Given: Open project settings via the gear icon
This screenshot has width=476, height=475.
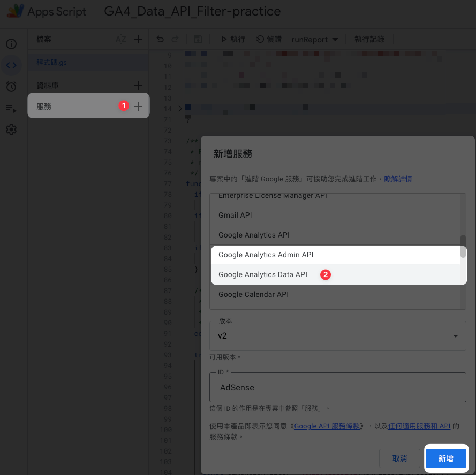Looking at the screenshot, I should pos(11,129).
